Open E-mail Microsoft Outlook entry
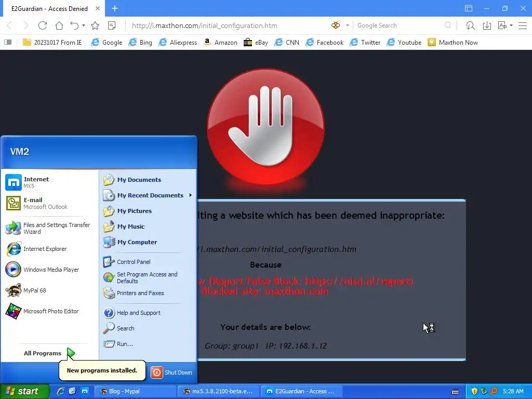The image size is (532, 399). (x=49, y=203)
